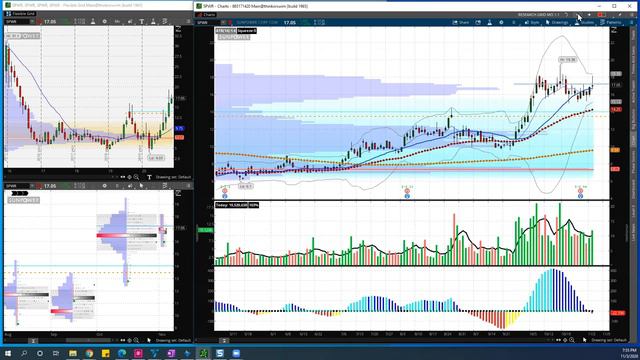Click the leftmost red earnings marker on main chart
This screenshot has height=360, width=640.
click(x=224, y=191)
